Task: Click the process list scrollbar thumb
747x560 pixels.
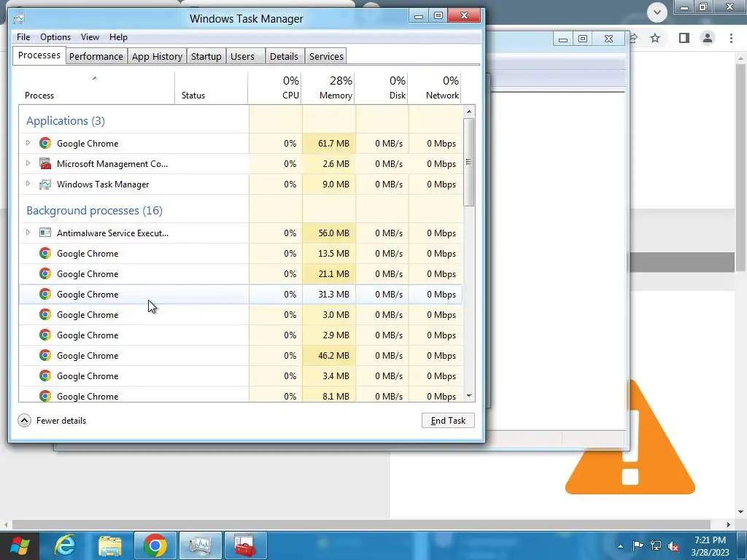Action: (469, 162)
